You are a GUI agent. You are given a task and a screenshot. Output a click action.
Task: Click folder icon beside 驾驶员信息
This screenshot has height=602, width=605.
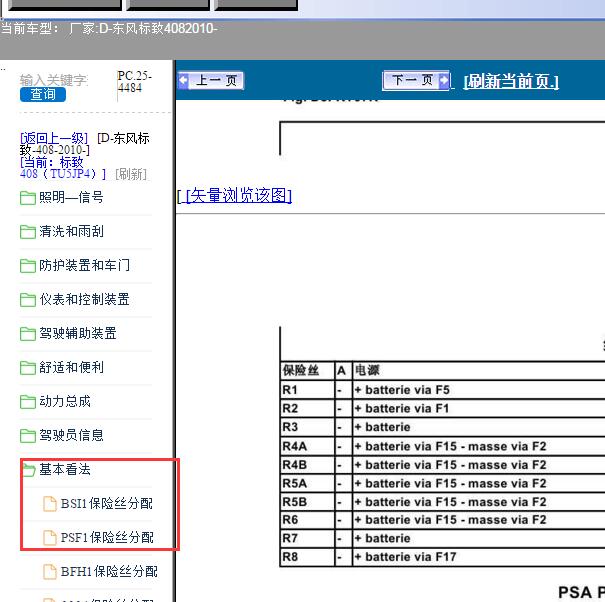tap(27, 436)
